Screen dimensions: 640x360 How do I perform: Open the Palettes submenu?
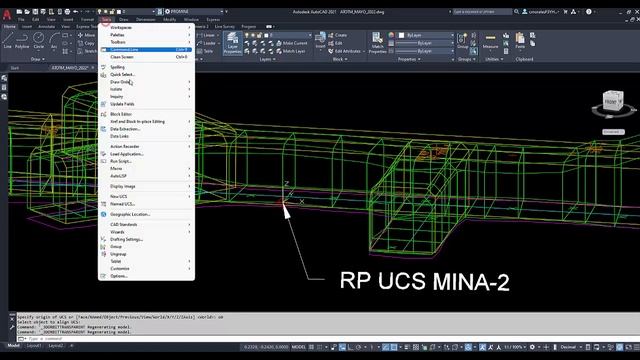coord(146,35)
